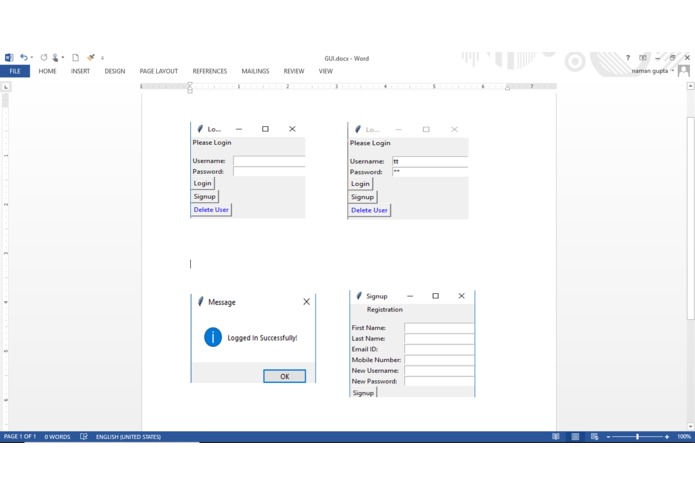Click the New Blank Document page icon

pyautogui.click(x=75, y=58)
